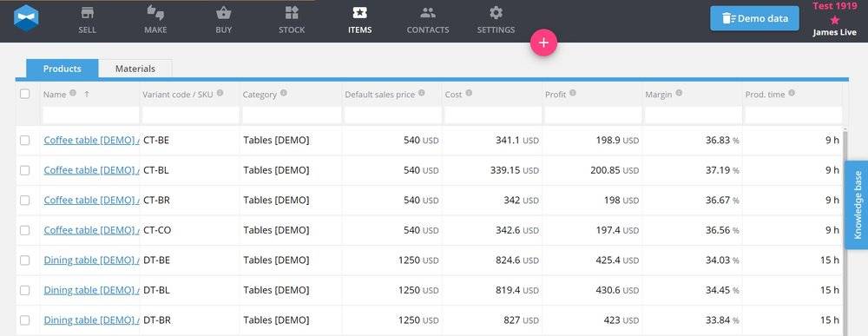
Task: Select checkbox for CT-BE row
Action: (x=25, y=141)
